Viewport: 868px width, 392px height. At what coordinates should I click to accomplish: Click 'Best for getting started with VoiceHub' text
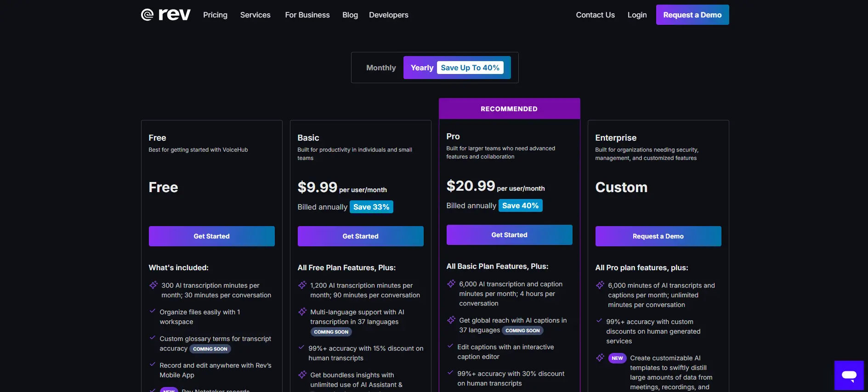coord(198,150)
